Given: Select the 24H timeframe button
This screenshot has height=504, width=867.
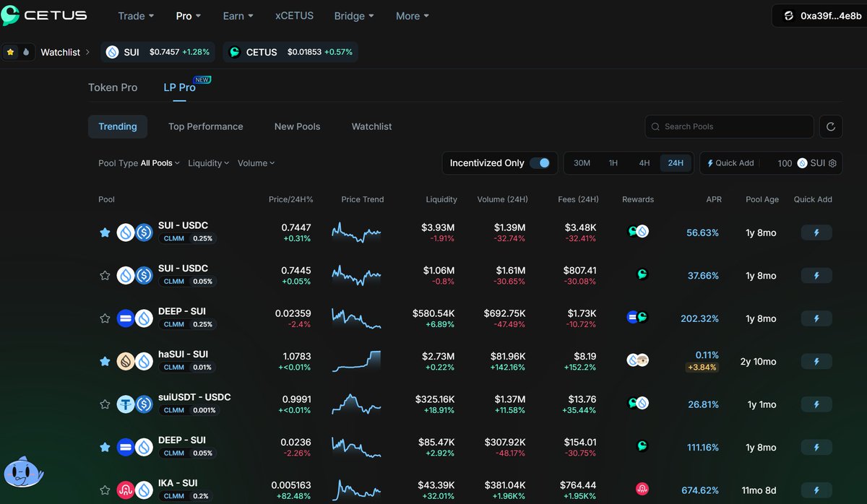Looking at the screenshot, I should [676, 163].
